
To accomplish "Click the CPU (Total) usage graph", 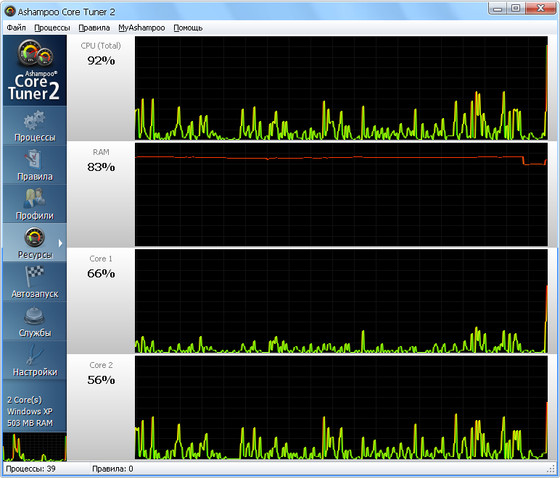I will (341, 88).
